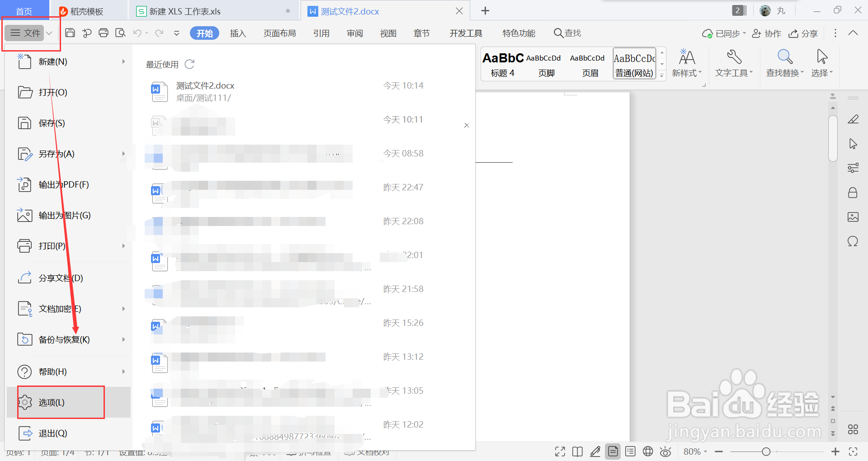
Task: Expand the 备份与恢复(K) submenu
Action: (123, 339)
